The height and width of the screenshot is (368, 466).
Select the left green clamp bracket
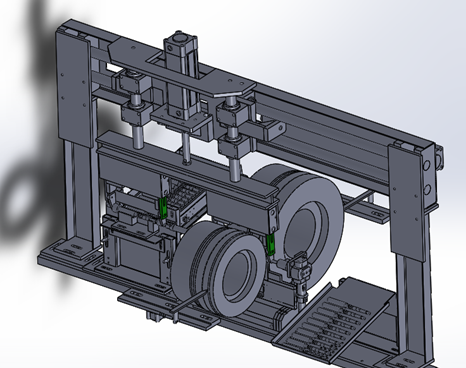pyautogui.click(x=163, y=208)
